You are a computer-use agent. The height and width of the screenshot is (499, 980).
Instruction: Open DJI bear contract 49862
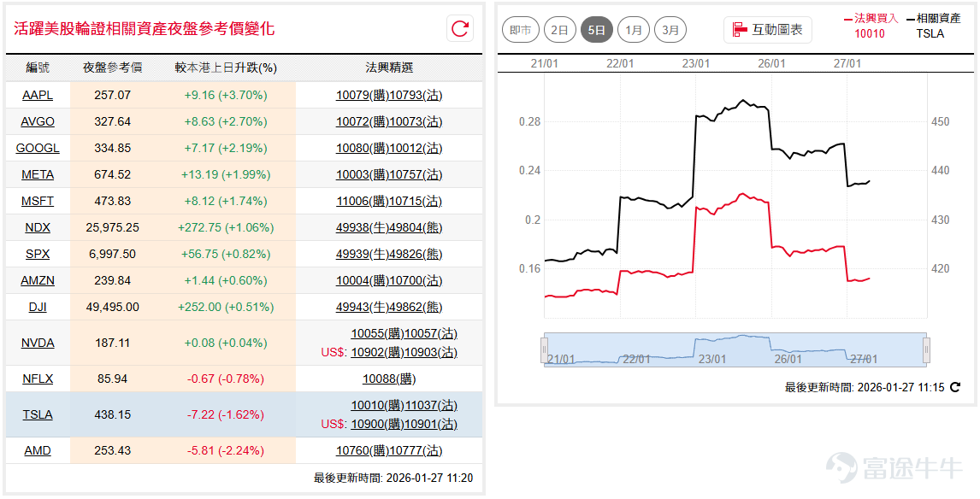pyautogui.click(x=416, y=308)
